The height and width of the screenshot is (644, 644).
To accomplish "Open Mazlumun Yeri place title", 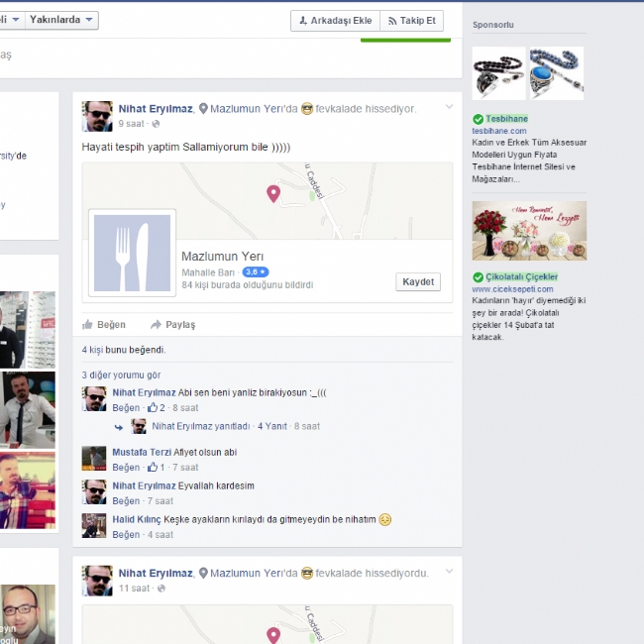I will point(222,257).
